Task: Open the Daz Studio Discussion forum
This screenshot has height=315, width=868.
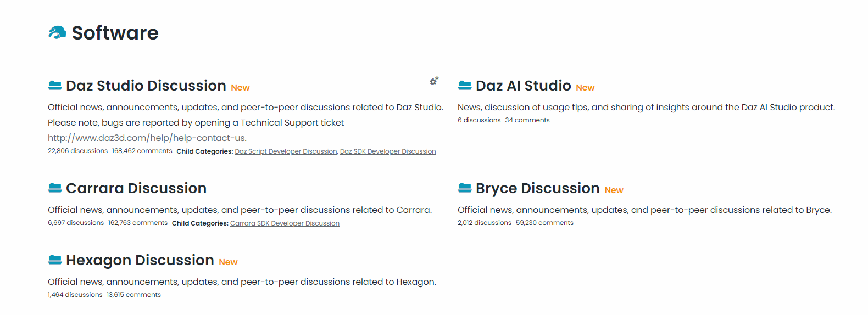Action: click(x=146, y=86)
